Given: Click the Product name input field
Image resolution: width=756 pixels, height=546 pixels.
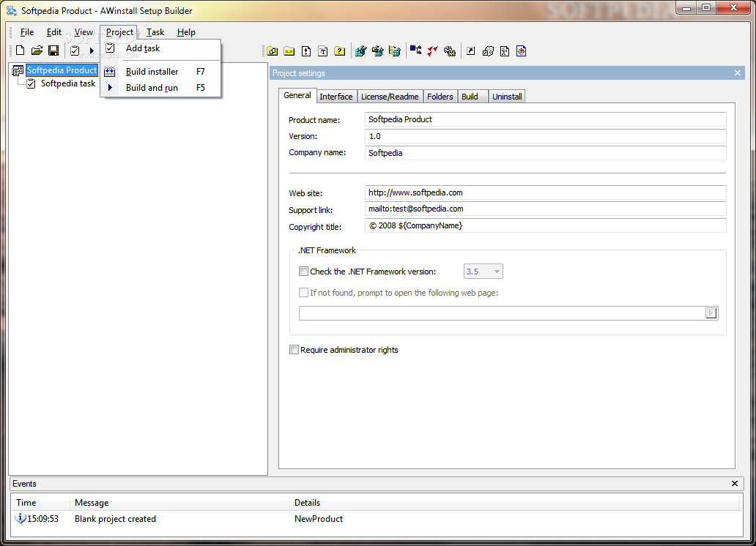Looking at the screenshot, I should [x=545, y=119].
